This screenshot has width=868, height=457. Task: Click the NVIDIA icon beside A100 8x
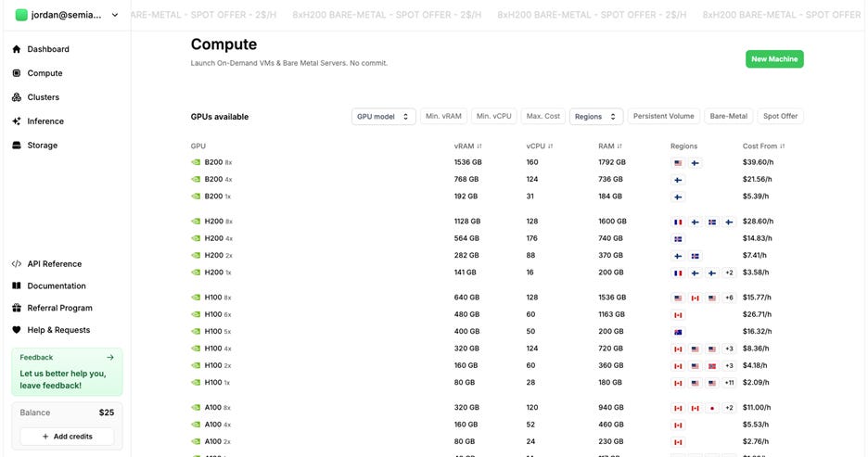coord(196,408)
